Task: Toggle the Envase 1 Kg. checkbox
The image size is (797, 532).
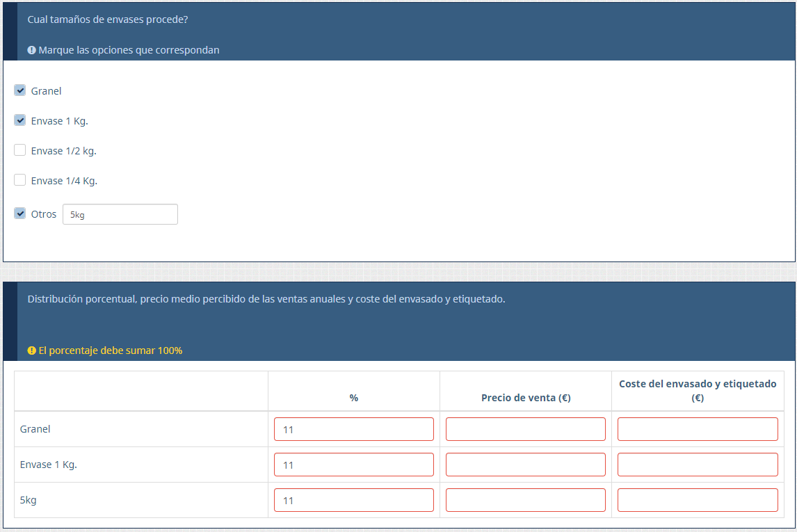Action: click(x=20, y=120)
